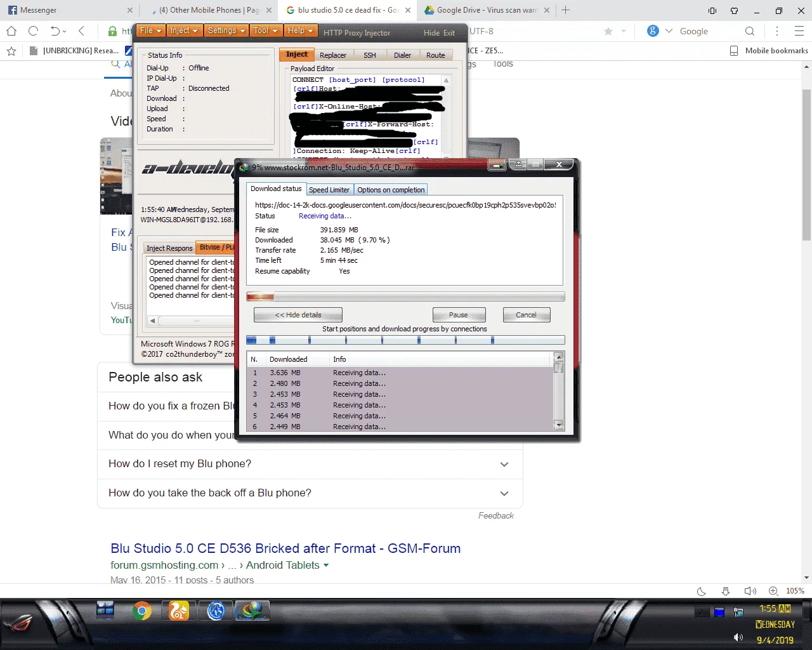
Task: Toggle night mode moon icon in status bar
Action: [x=702, y=591]
